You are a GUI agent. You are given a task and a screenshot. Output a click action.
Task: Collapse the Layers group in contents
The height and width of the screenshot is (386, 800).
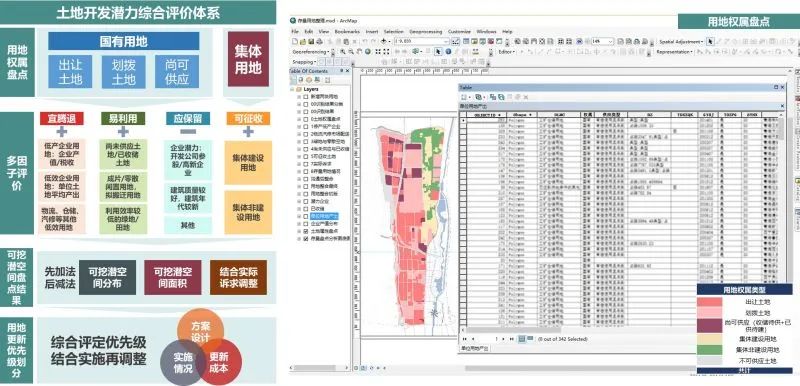[292, 89]
